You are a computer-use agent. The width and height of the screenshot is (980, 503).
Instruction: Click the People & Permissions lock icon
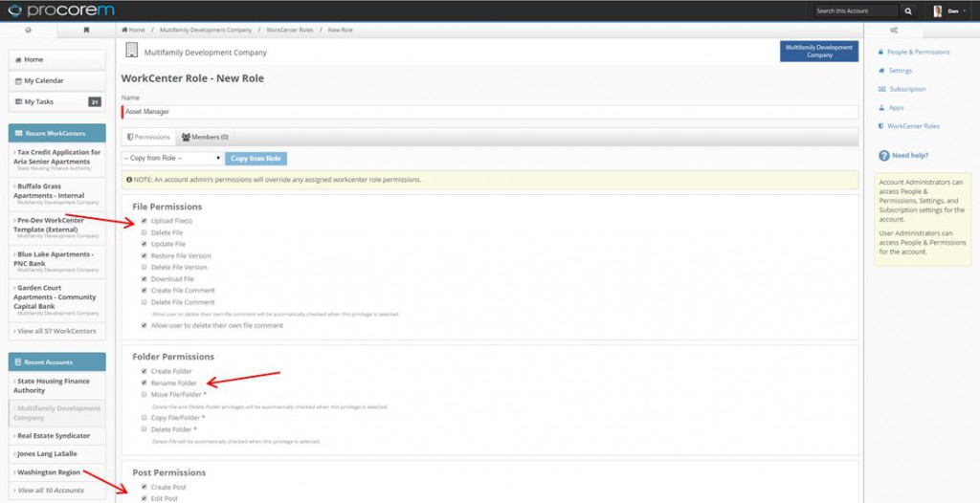pyautogui.click(x=880, y=52)
